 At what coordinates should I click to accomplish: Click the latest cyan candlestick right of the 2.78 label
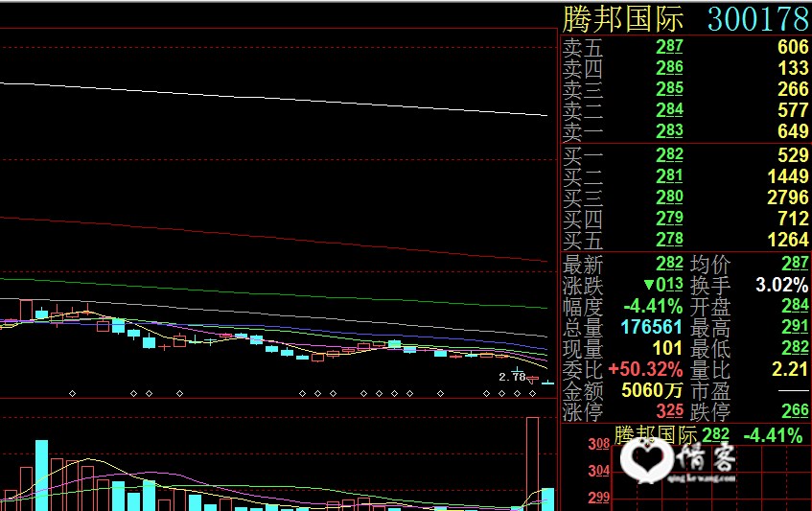click(547, 383)
